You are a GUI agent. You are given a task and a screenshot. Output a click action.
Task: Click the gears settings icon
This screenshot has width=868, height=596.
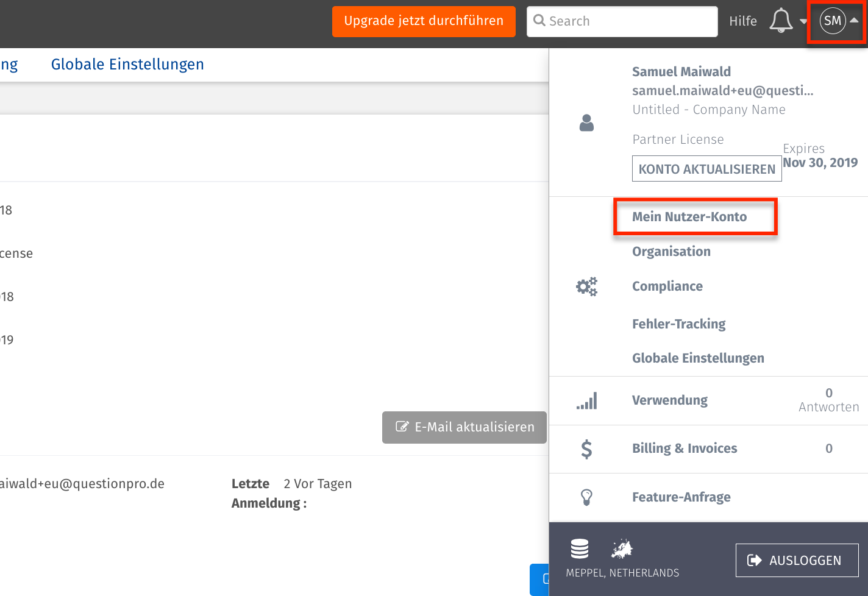pos(586,286)
